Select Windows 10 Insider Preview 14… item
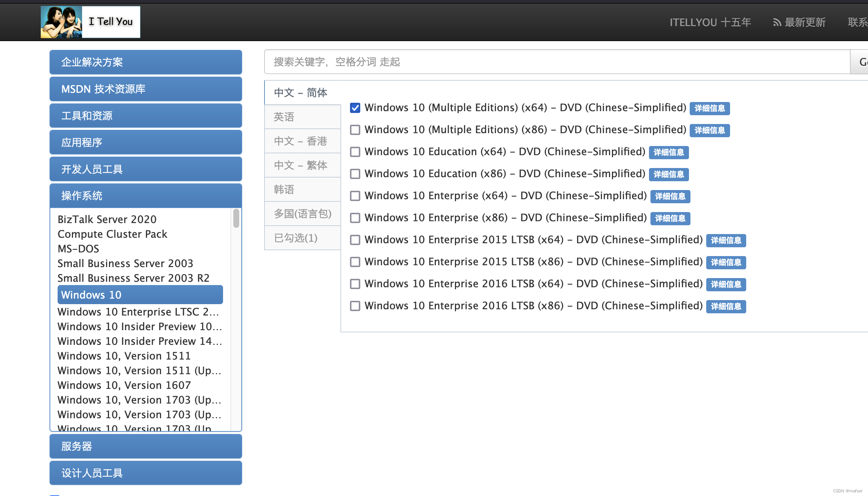 pyautogui.click(x=140, y=341)
